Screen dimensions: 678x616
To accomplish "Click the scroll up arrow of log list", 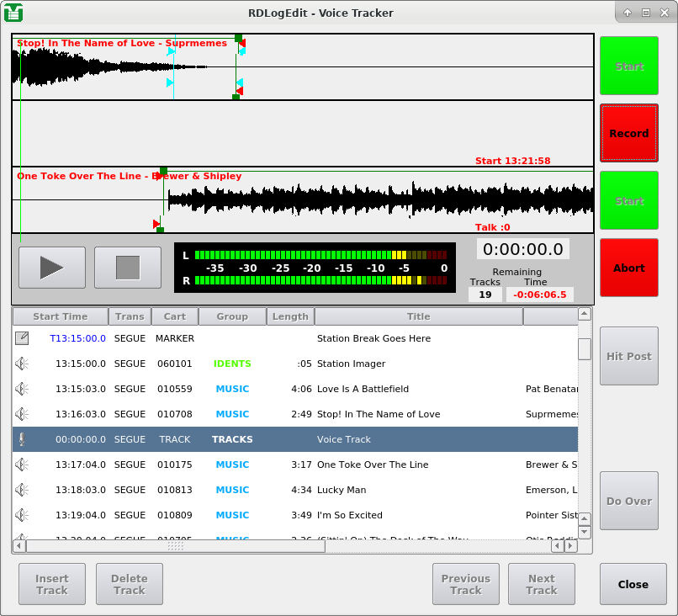I will (x=585, y=315).
